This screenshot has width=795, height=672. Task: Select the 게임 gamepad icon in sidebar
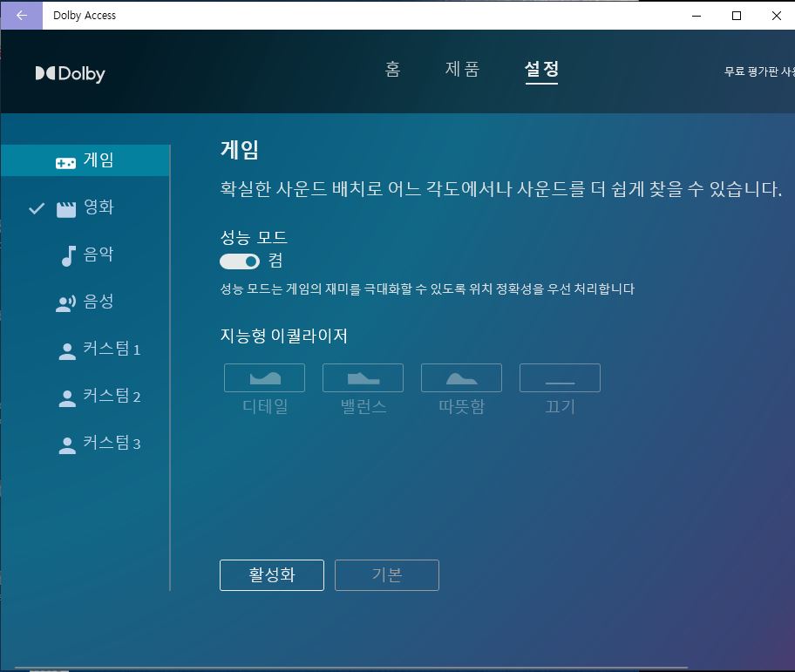[66, 163]
